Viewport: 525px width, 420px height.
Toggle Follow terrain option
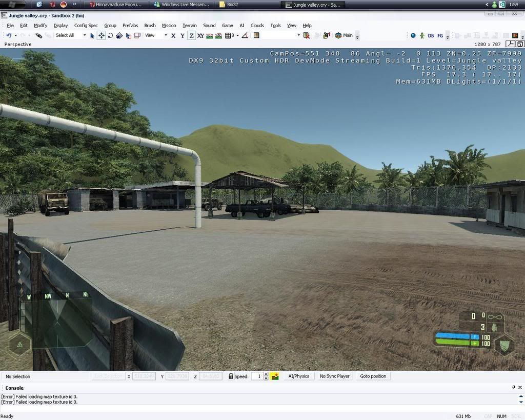click(x=210, y=35)
